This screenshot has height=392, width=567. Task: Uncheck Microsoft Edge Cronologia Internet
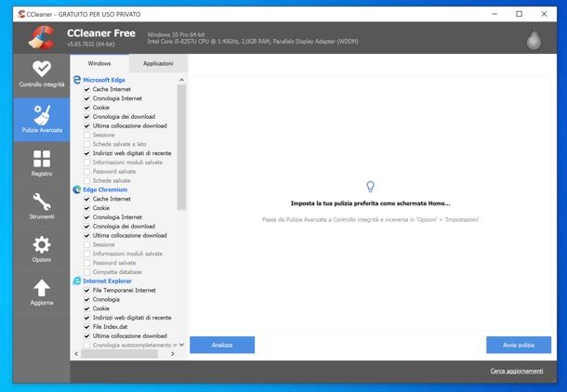point(86,98)
